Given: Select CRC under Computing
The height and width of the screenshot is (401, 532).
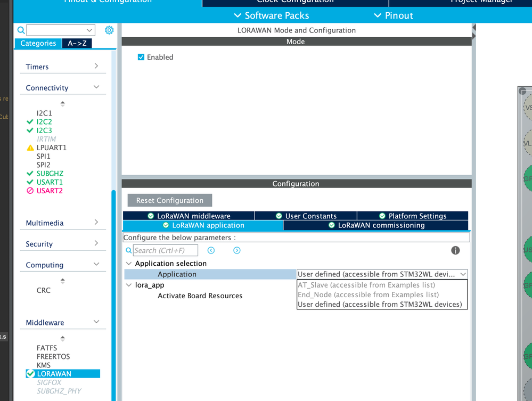Looking at the screenshot, I should pos(44,290).
